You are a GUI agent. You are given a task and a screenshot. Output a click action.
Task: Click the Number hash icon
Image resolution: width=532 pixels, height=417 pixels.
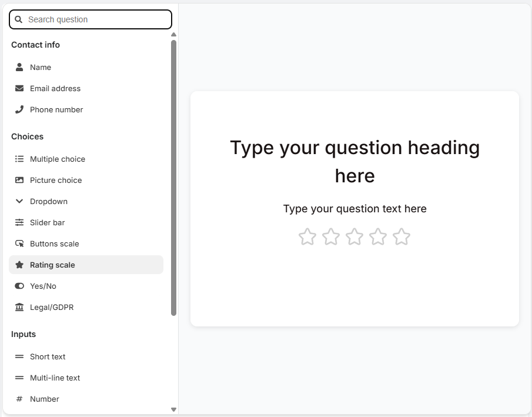tap(19, 399)
